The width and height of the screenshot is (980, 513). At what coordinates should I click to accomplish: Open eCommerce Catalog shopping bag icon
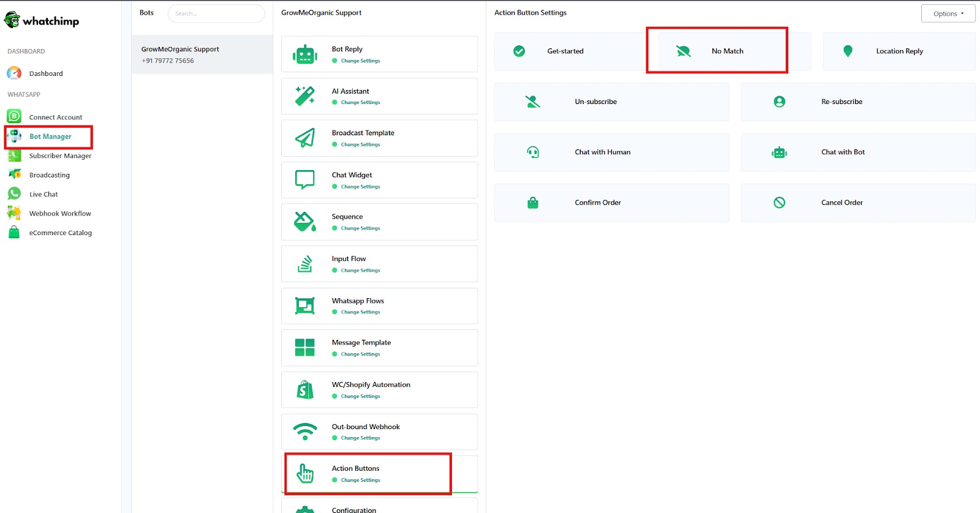click(x=14, y=233)
